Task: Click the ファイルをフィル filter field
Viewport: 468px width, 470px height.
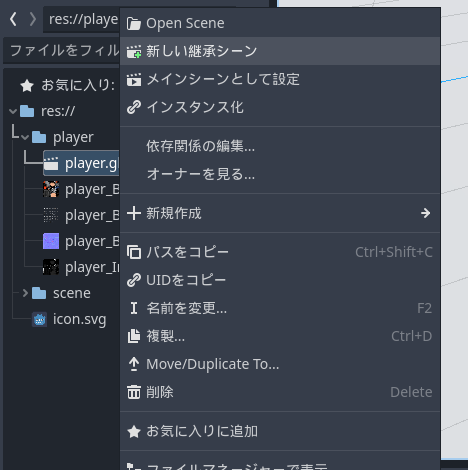Action: pos(62,51)
